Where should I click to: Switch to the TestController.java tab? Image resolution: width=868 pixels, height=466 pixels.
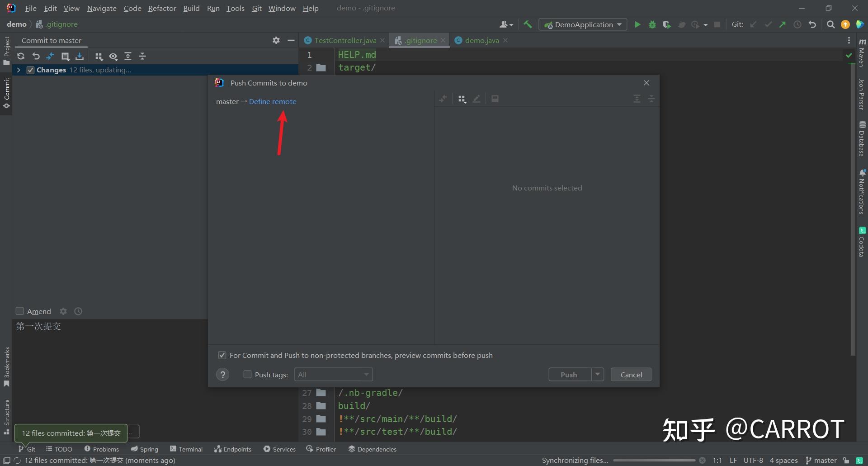click(x=345, y=40)
